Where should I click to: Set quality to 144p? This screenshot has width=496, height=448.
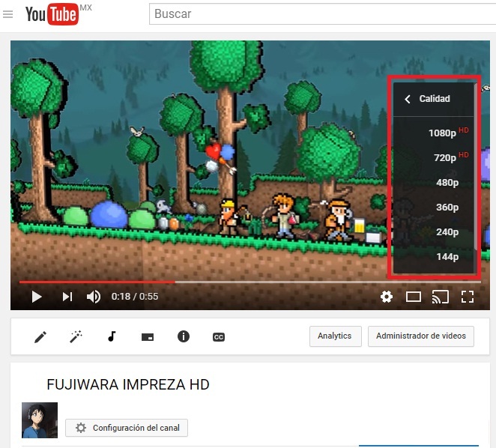pos(433,256)
